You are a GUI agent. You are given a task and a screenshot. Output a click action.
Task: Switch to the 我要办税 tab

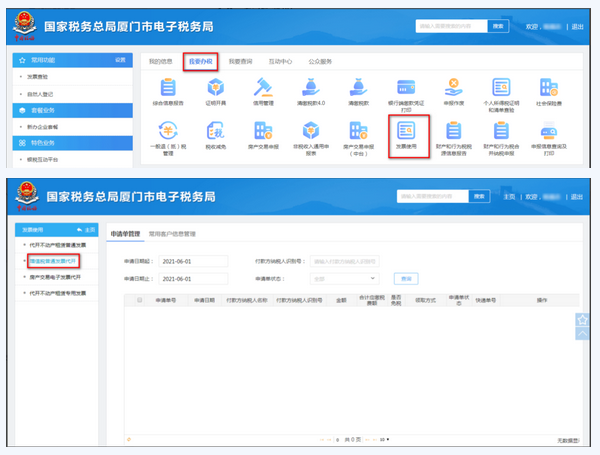click(x=203, y=62)
